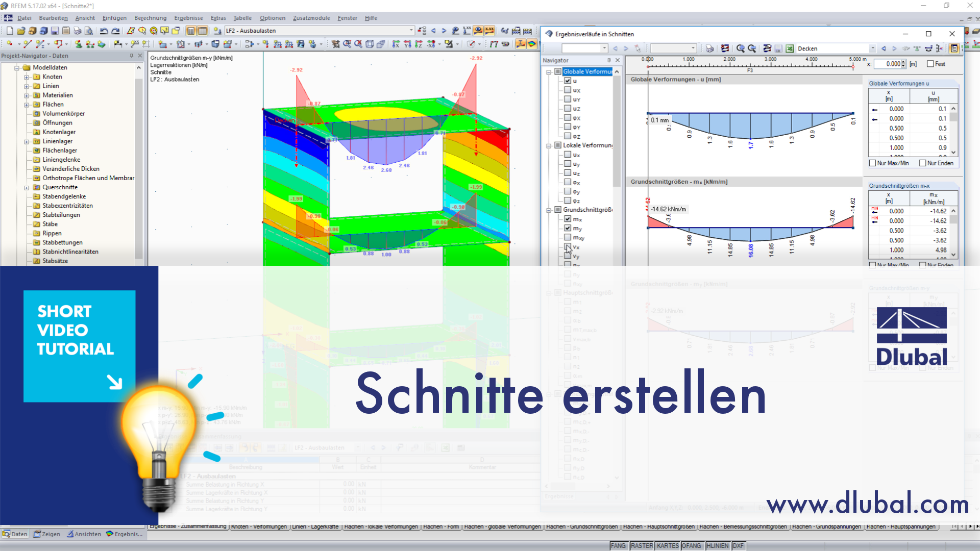
Task: Click the Open file folder icon
Action: 21,31
